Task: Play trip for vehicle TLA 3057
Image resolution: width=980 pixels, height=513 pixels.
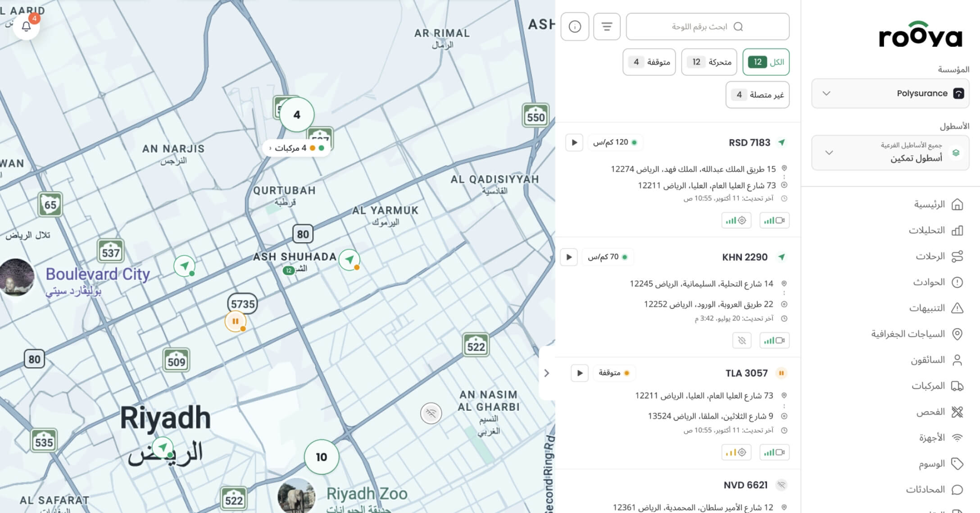Action: pos(580,373)
